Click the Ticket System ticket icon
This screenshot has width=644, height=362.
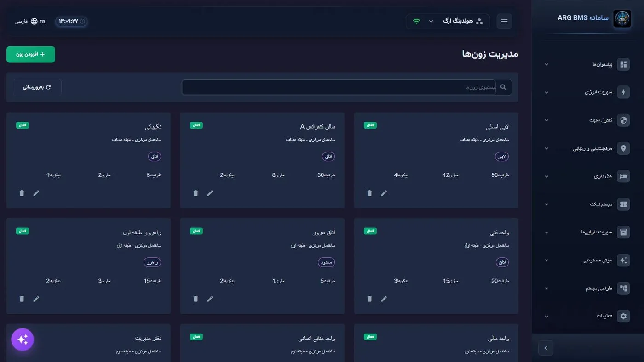(623, 204)
